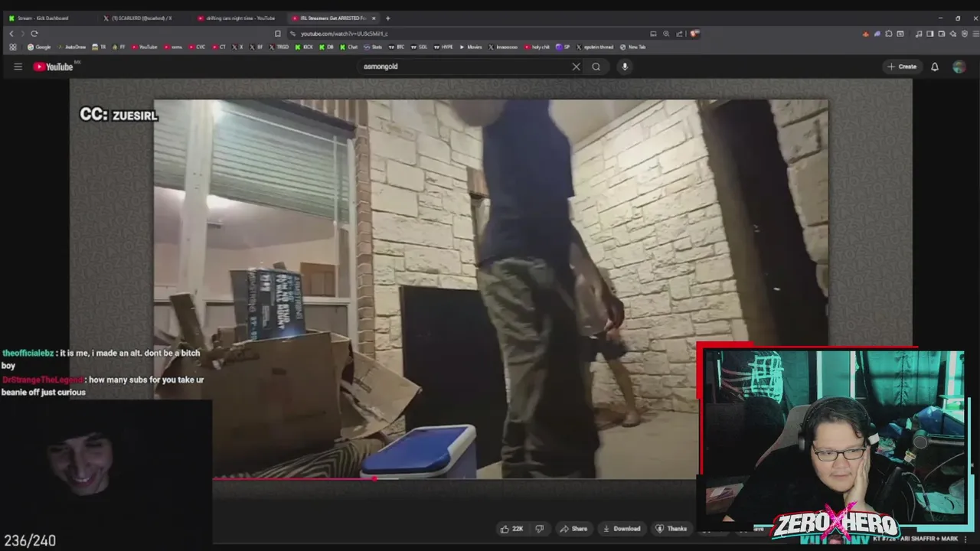Screen dimensions: 980x551
Task: Open the HYPE bookmark
Action: click(x=443, y=47)
